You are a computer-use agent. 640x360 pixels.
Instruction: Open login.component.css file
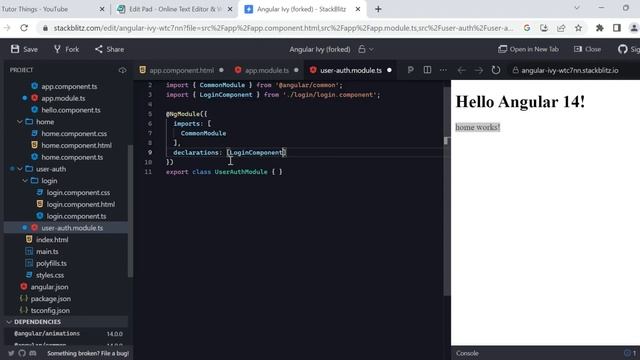pos(78,193)
